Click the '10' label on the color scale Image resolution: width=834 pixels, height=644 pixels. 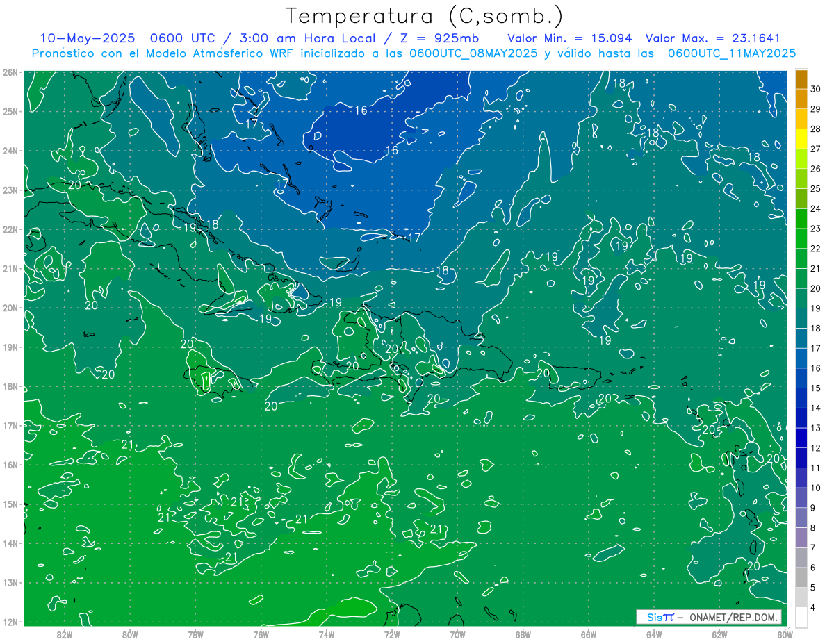click(816, 488)
